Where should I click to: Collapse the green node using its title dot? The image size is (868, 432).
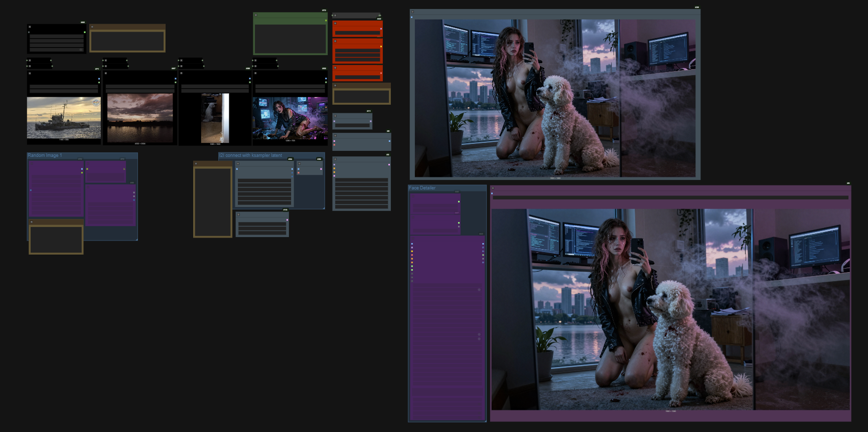256,15
